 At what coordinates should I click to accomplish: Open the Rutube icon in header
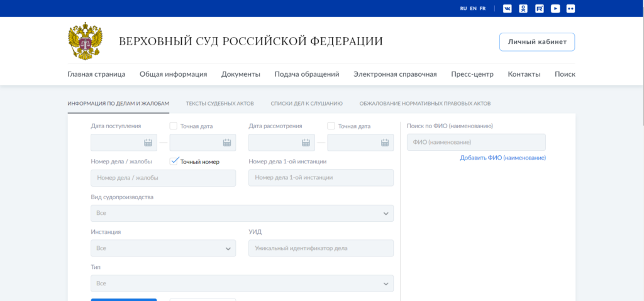(539, 8)
